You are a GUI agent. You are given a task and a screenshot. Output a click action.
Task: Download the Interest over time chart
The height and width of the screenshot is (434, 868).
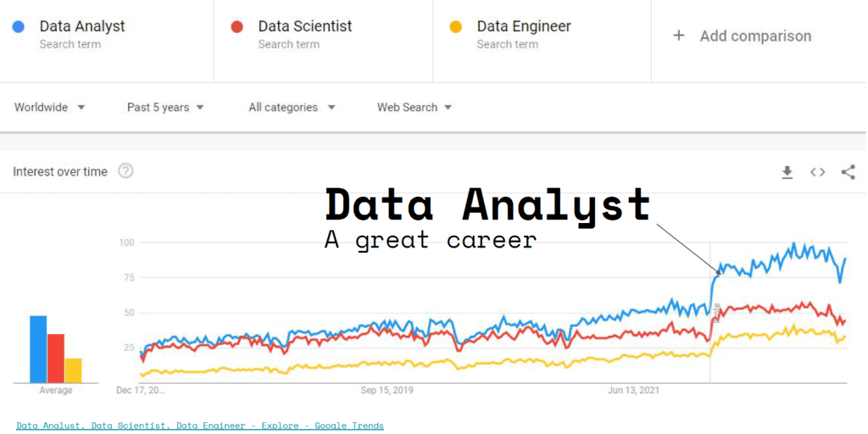pos(787,172)
